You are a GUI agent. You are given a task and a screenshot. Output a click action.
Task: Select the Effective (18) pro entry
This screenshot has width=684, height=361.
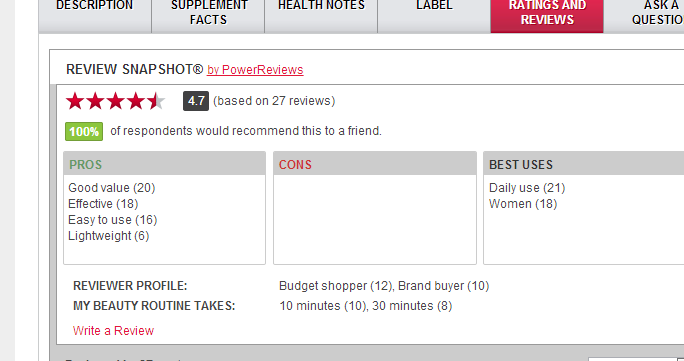(103, 204)
